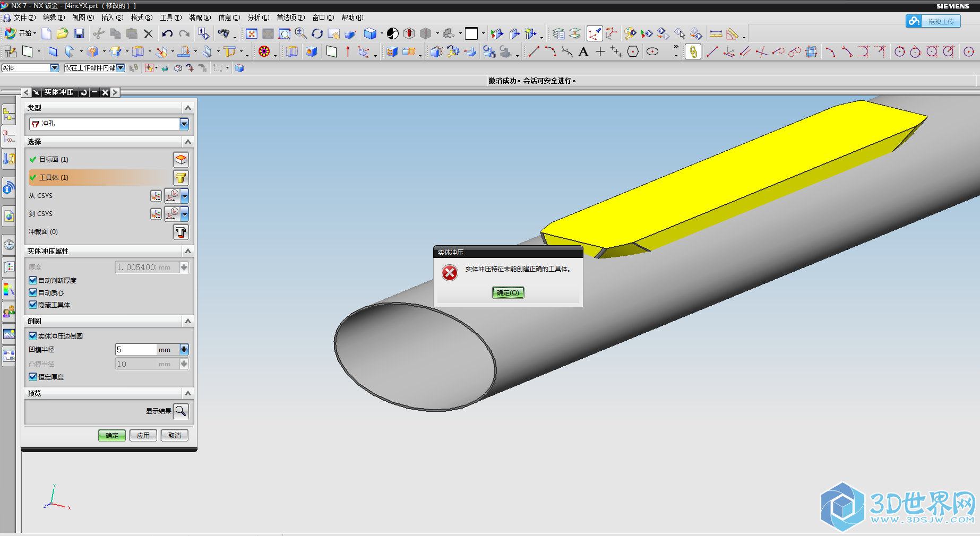
Task: Click the pierce faces selection icon
Action: (181, 232)
